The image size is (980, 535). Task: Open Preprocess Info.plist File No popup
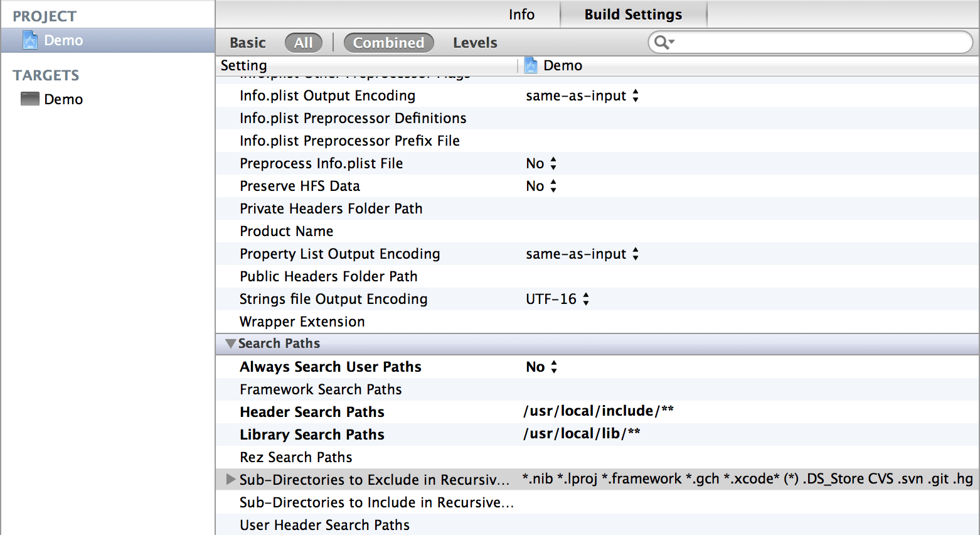click(x=541, y=163)
